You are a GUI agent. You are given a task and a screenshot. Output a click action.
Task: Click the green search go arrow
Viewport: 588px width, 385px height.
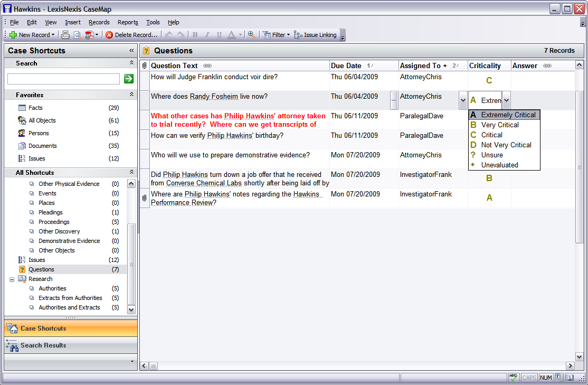tap(129, 79)
